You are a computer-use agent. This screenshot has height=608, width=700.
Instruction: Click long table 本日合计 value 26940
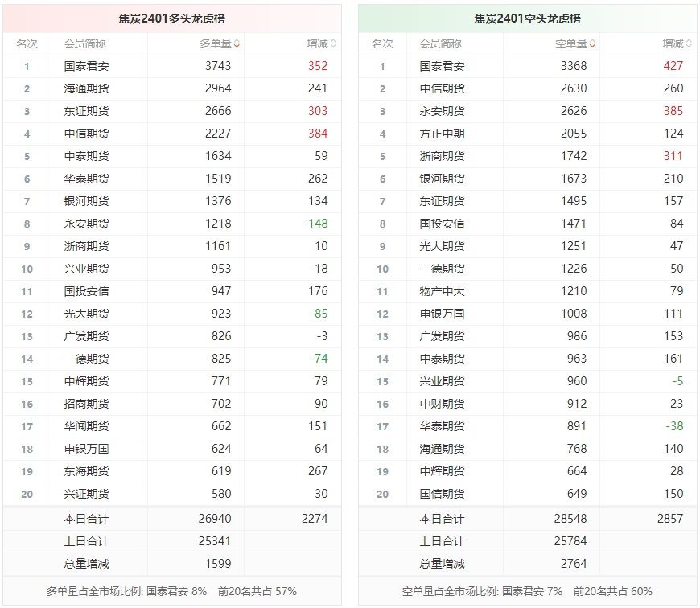coord(215,519)
